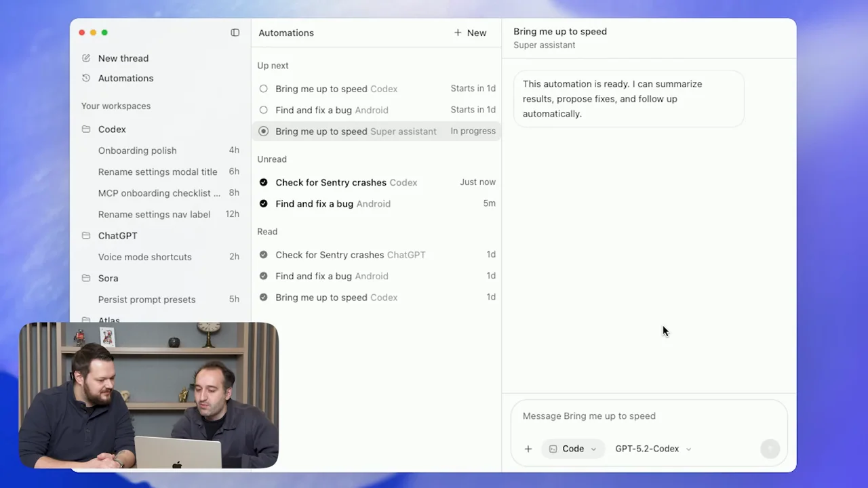Click the automation is ready message bubble
Viewport: 868px width, 488px height.
point(629,99)
